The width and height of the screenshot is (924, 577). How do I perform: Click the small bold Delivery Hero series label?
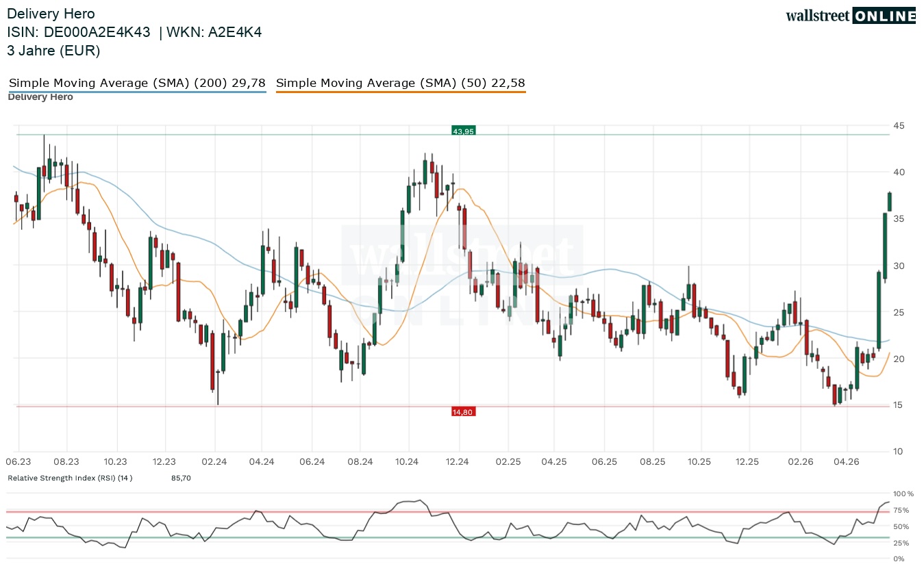coord(40,97)
